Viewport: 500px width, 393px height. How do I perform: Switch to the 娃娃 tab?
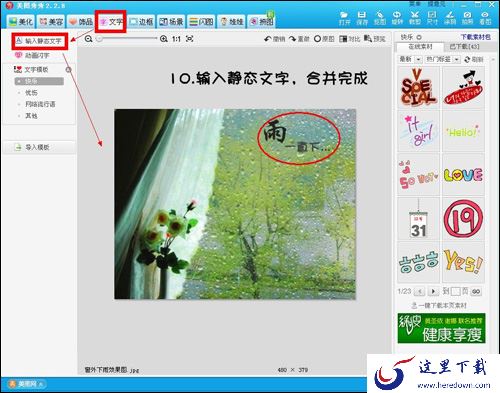coord(231,22)
